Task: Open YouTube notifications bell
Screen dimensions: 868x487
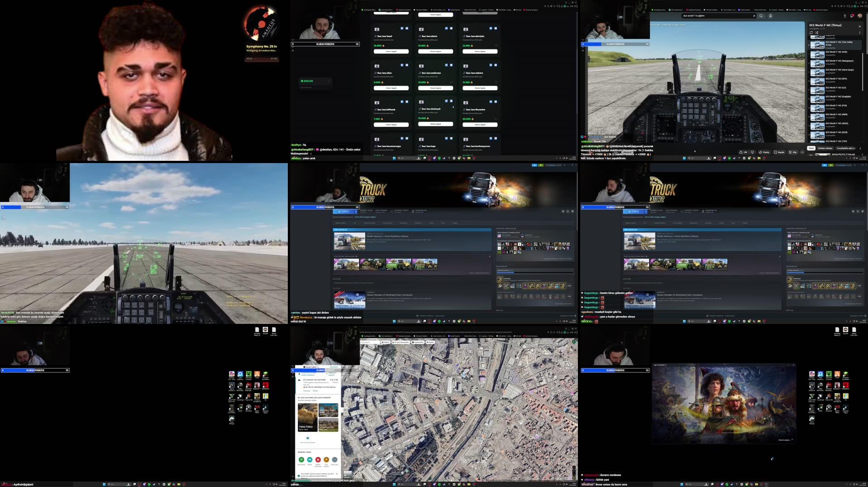Action: click(x=852, y=16)
